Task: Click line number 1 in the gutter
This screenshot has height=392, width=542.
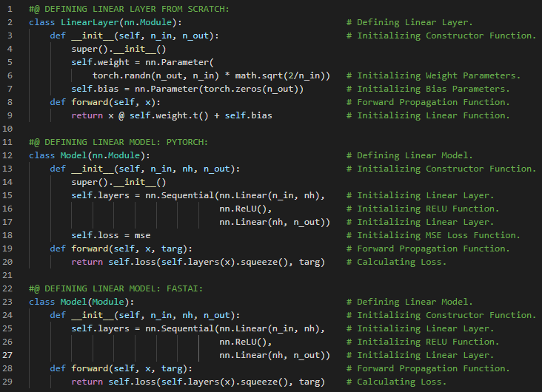Action: [11, 9]
